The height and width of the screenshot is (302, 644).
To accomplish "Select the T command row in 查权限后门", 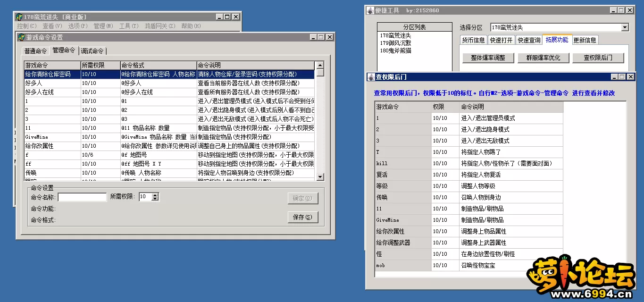I will point(469,152).
